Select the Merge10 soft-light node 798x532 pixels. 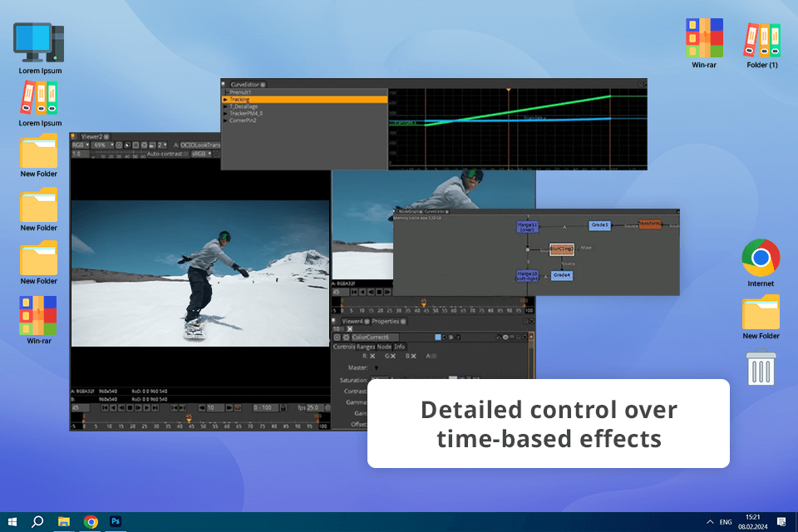(x=527, y=275)
